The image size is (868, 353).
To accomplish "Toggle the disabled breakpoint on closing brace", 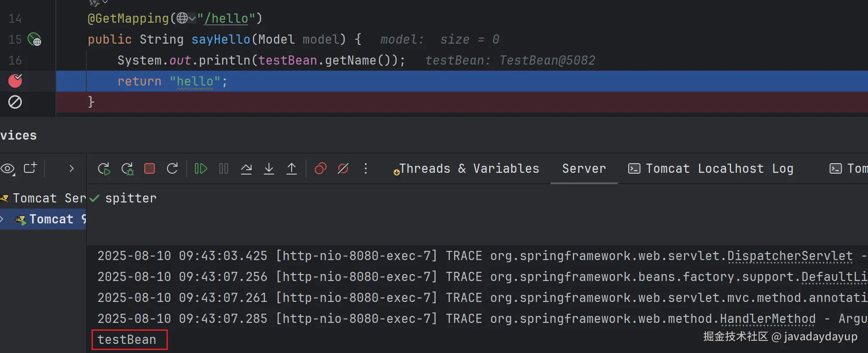I will click(15, 102).
